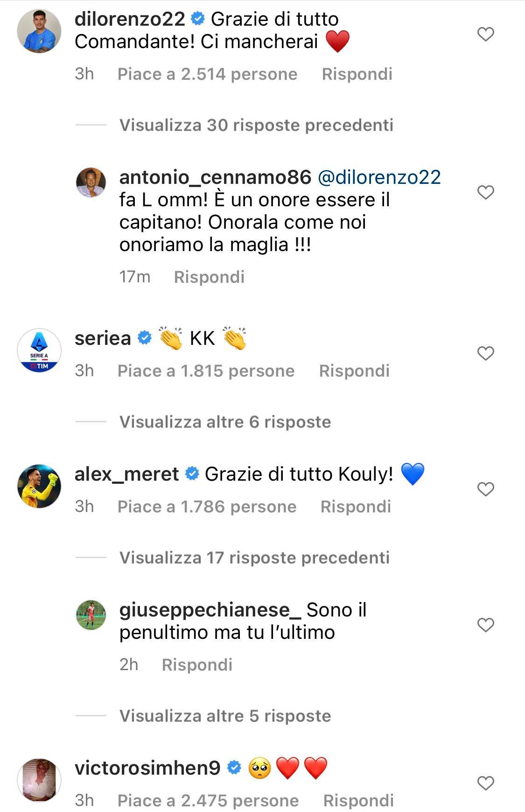This screenshot has width=525, height=812.
Task: Open dilorenzo22's profile picture
Action: [39, 31]
